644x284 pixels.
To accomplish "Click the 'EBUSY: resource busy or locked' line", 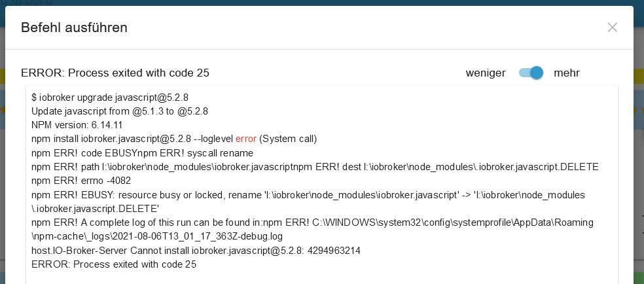I will click(308, 195).
